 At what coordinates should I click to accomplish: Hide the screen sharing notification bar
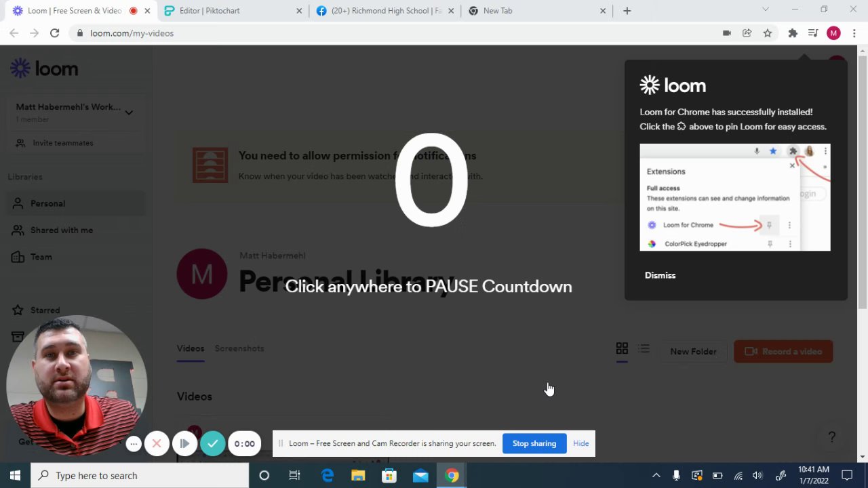click(581, 443)
